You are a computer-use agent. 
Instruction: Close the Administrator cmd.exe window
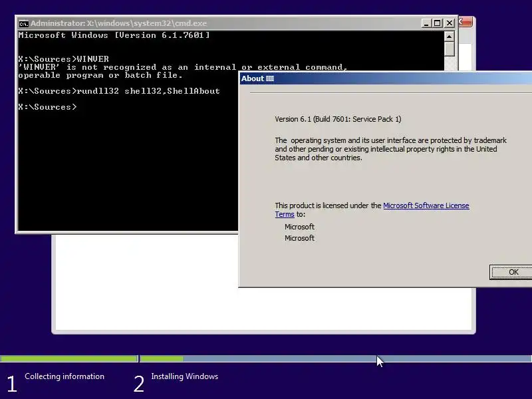click(450, 23)
